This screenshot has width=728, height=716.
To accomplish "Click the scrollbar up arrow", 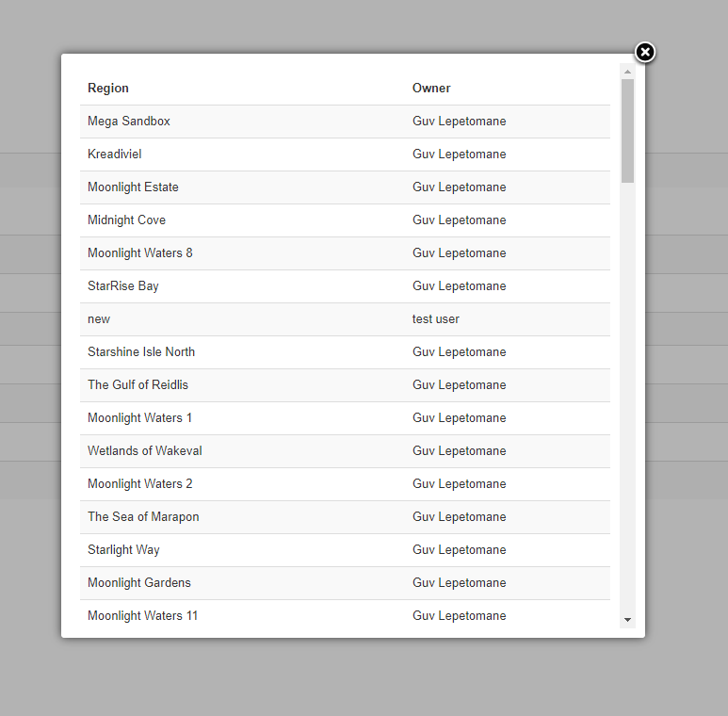I will click(627, 72).
